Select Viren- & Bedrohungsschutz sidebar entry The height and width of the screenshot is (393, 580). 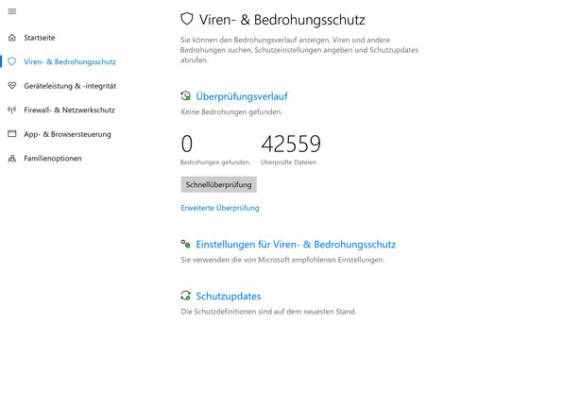pyautogui.click(x=70, y=62)
